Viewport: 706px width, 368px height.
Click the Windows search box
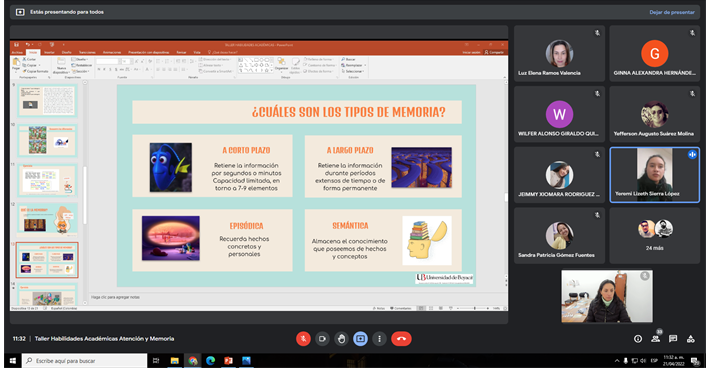[85, 360]
